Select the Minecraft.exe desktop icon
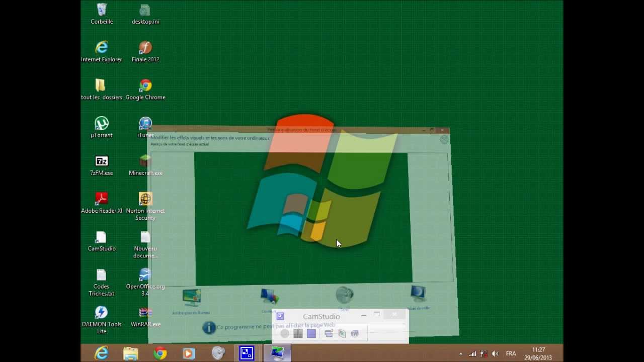 click(145, 165)
